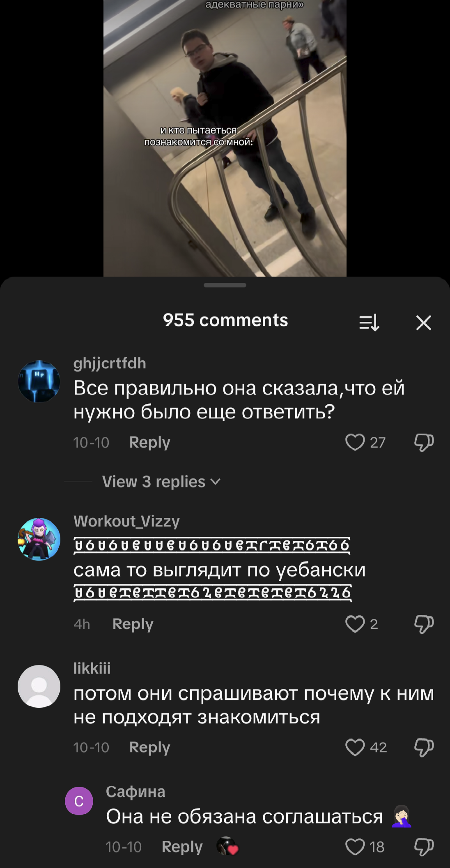The image size is (450, 868).
Task: Reply to likkiii's comment
Action: [x=149, y=748]
